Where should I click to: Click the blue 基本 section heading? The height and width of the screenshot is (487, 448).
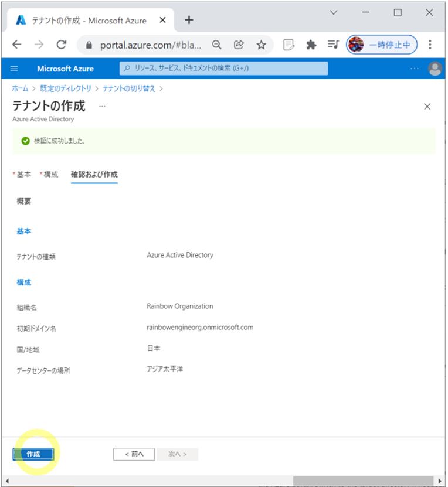point(24,231)
